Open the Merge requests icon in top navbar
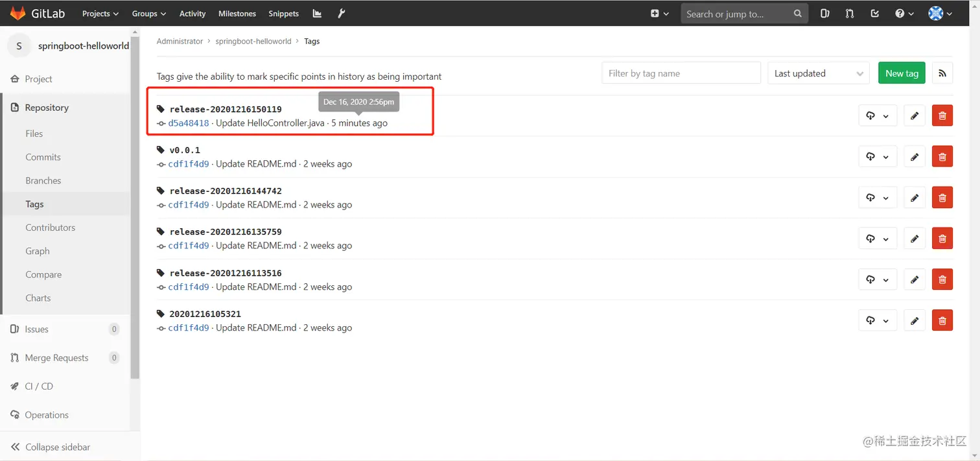Screen dimensions: 980x461 pos(850,13)
